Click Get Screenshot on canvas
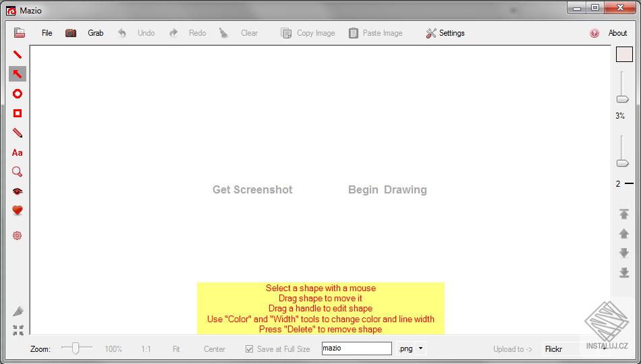This screenshot has width=641, height=364. (252, 189)
